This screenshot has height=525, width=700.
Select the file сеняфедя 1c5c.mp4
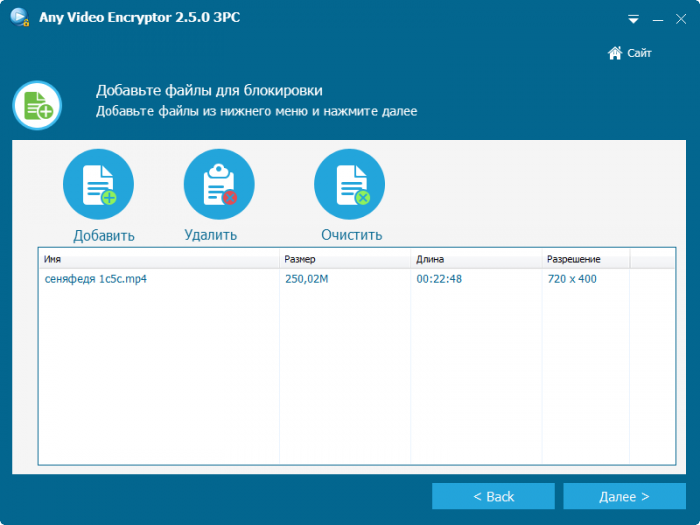[x=96, y=279]
